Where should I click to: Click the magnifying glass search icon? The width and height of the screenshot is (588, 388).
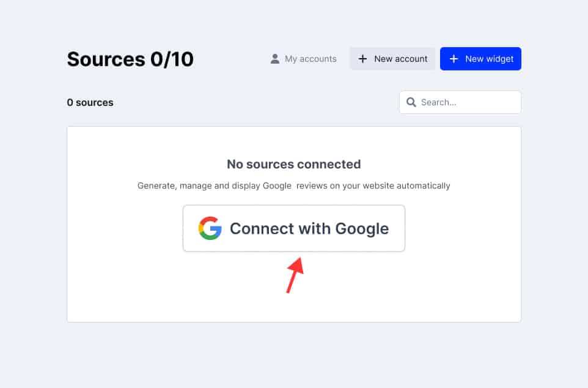[x=411, y=102]
